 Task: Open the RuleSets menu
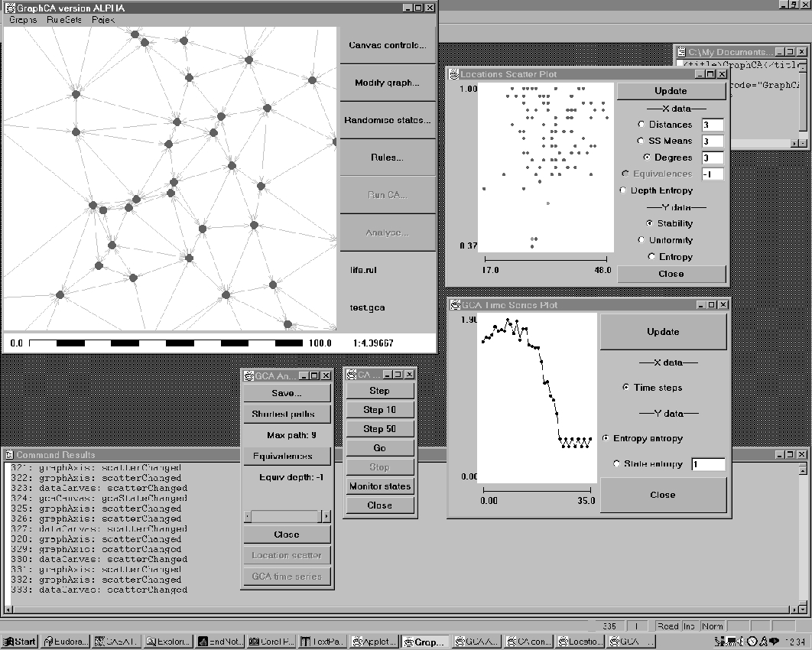tap(63, 20)
